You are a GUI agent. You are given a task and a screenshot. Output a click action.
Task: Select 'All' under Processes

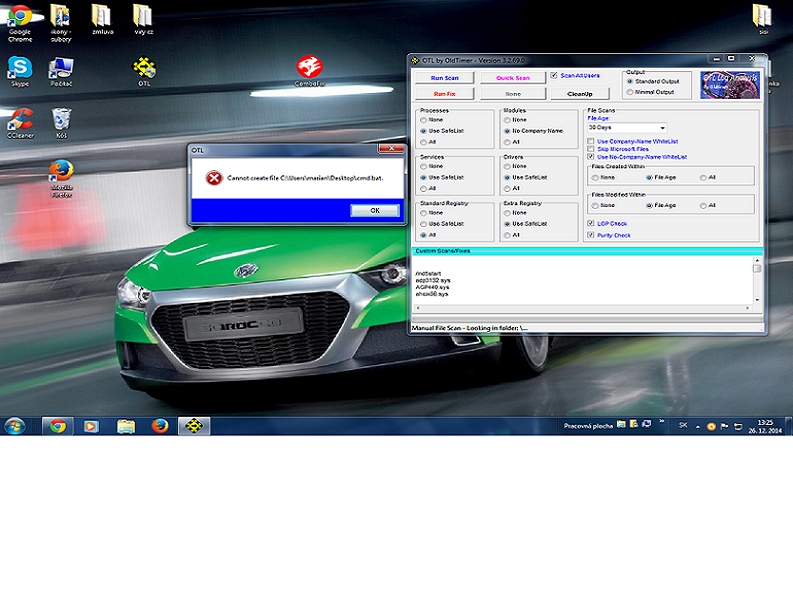click(x=423, y=141)
